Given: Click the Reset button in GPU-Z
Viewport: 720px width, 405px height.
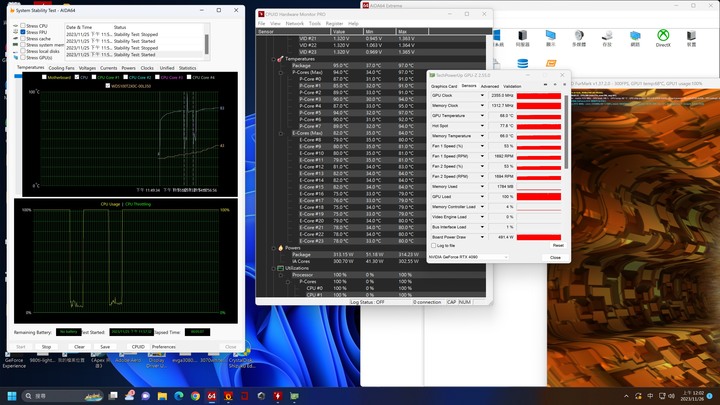Looking at the screenshot, I should [x=558, y=246].
